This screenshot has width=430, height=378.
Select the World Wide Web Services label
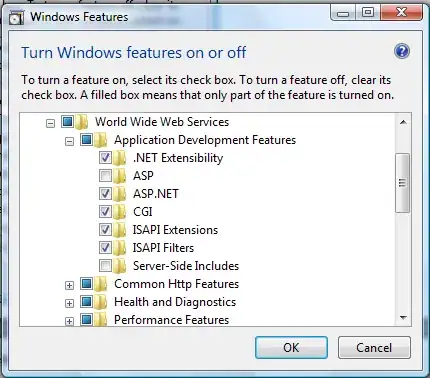click(x=162, y=122)
